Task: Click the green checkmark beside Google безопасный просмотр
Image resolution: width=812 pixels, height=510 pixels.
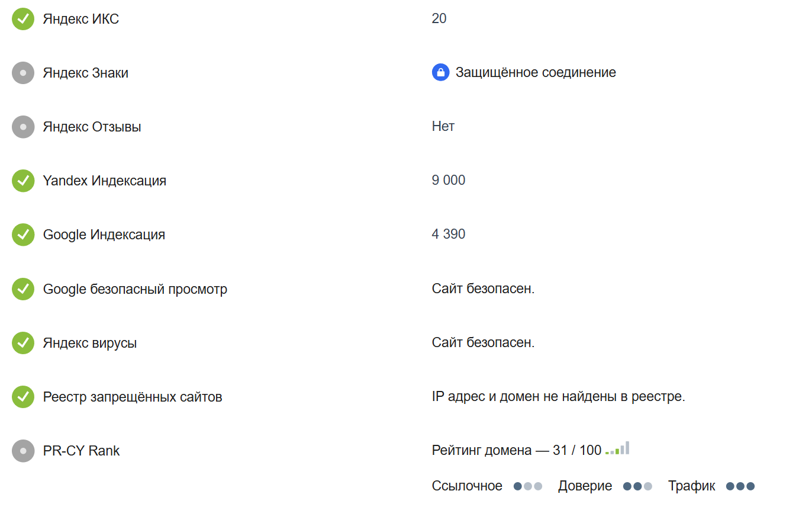Action: coord(23,289)
